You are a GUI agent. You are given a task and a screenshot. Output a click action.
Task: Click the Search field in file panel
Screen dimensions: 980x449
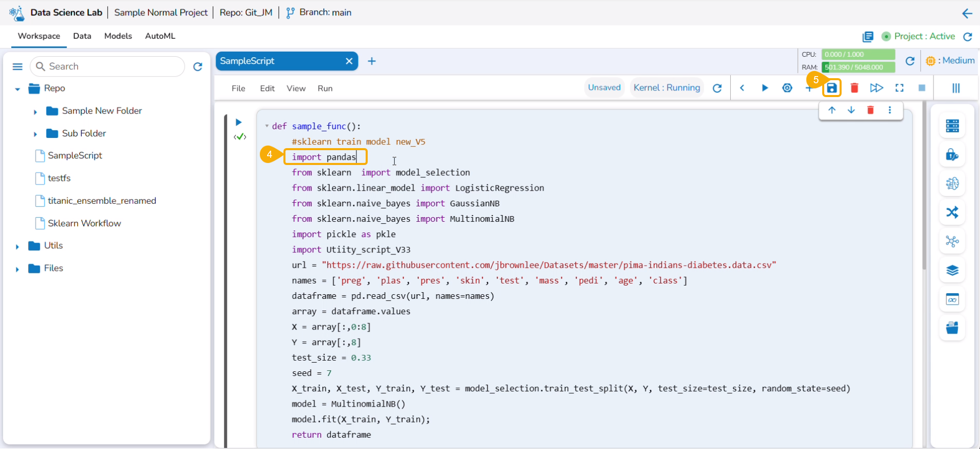112,66
